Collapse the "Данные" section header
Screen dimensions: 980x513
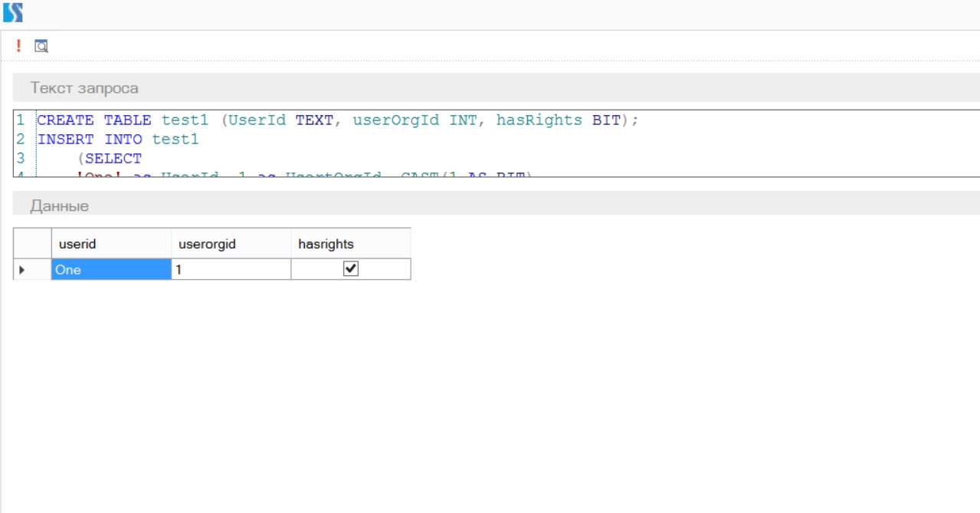click(x=60, y=206)
